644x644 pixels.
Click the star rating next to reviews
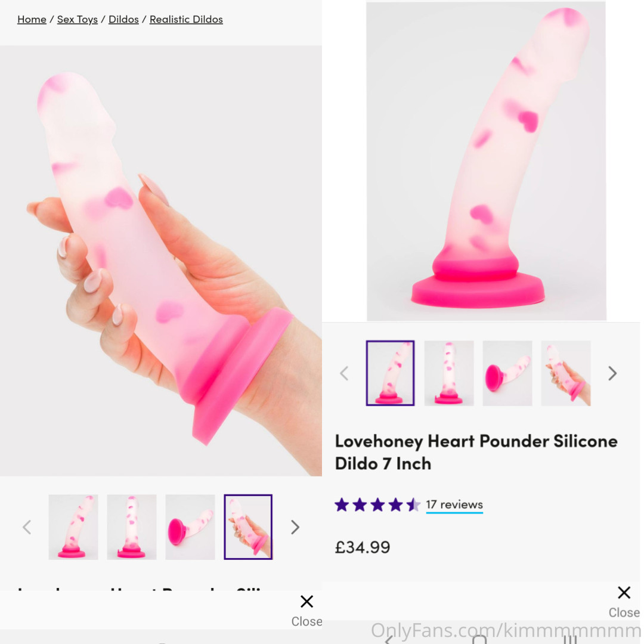[377, 504]
